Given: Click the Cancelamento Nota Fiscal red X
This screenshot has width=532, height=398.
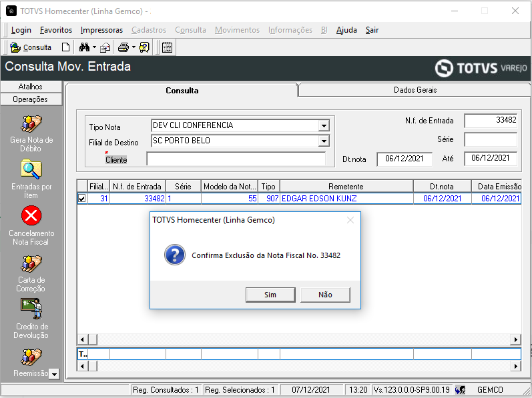Looking at the screenshot, I should [31, 216].
